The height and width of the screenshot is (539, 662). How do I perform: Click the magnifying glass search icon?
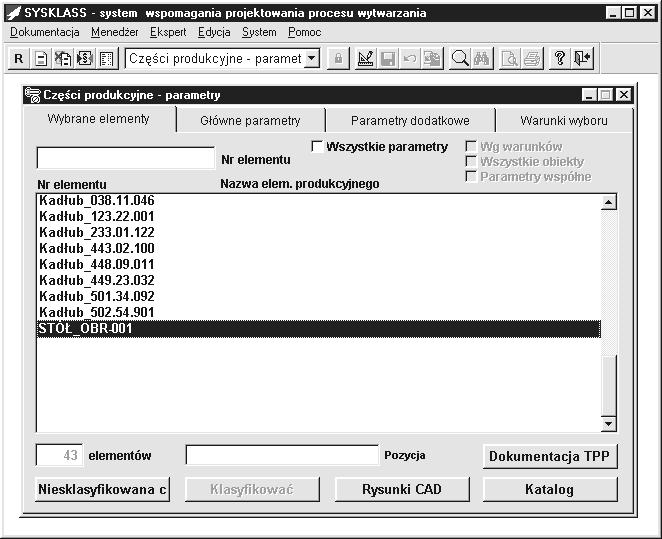pyautogui.click(x=459, y=58)
